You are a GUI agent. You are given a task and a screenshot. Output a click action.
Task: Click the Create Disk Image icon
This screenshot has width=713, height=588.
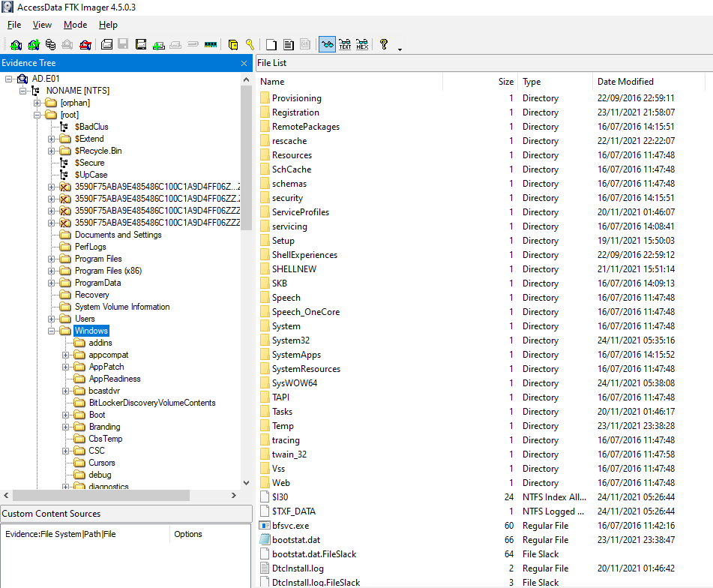pyautogui.click(x=107, y=45)
